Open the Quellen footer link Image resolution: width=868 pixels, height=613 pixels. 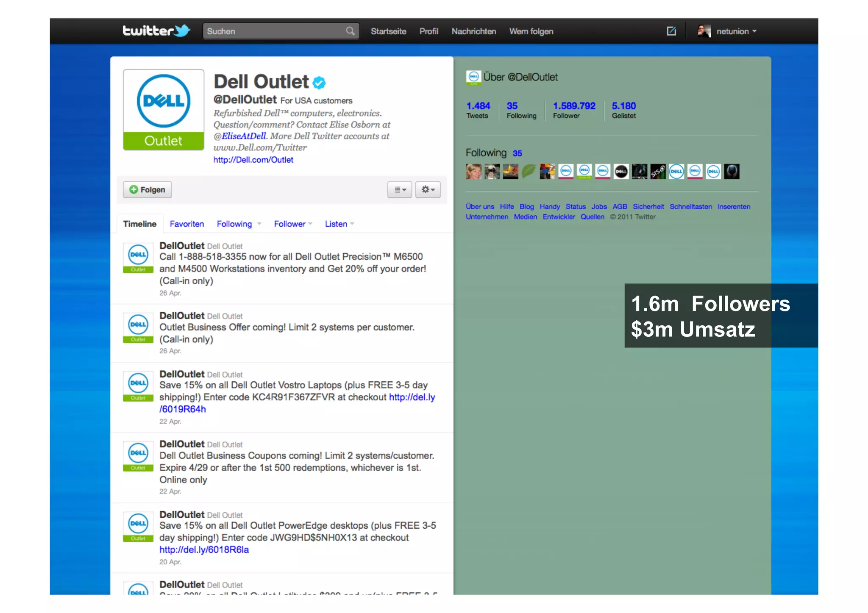tap(592, 217)
